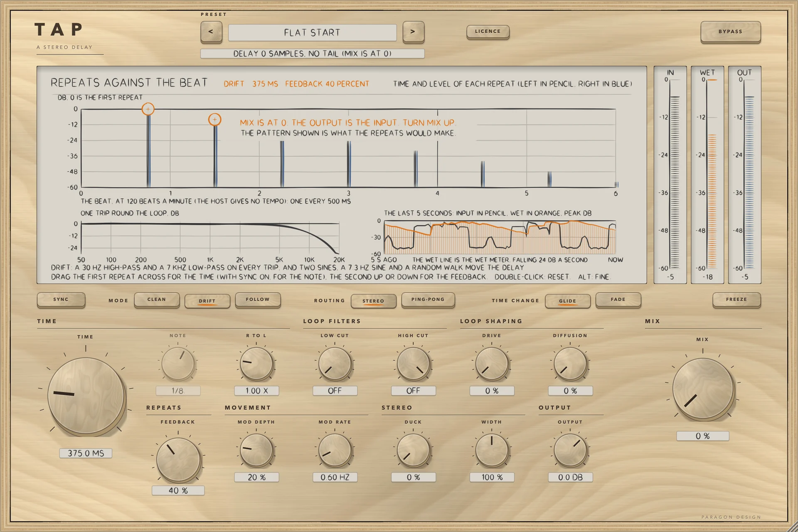Enable the Freeze toggle
Screen dimensions: 798x532
coord(736,300)
